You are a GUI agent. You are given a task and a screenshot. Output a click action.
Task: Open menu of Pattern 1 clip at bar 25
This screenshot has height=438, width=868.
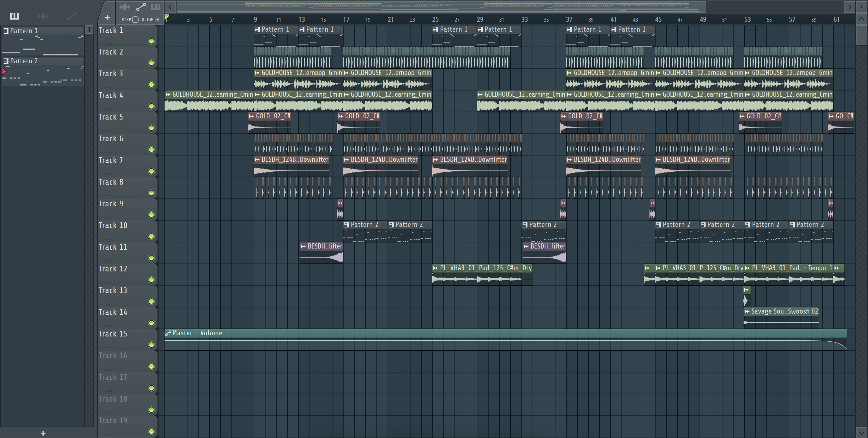coord(436,30)
